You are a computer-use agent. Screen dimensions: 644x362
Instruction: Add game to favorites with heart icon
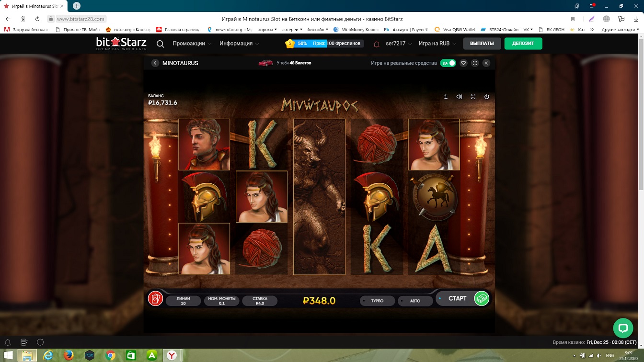point(463,63)
